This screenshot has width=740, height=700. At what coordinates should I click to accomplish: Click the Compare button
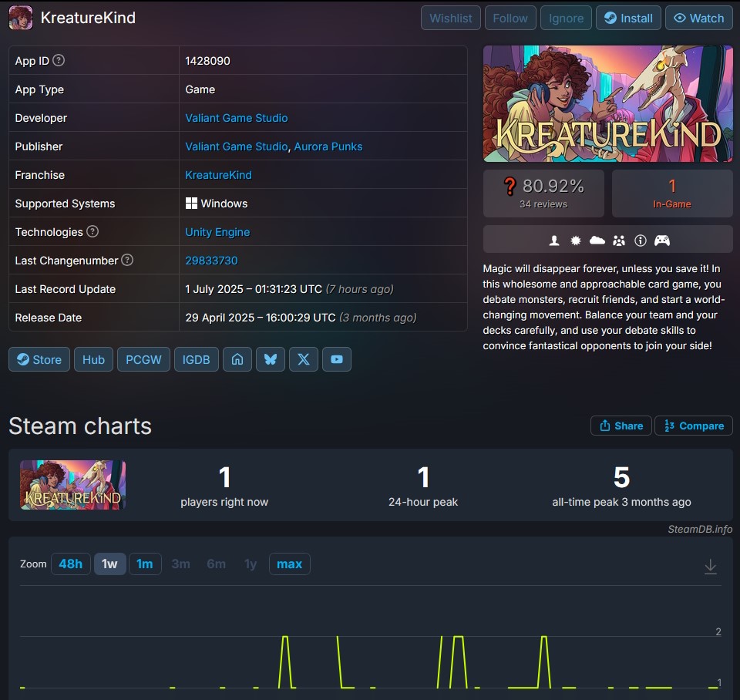(x=693, y=426)
